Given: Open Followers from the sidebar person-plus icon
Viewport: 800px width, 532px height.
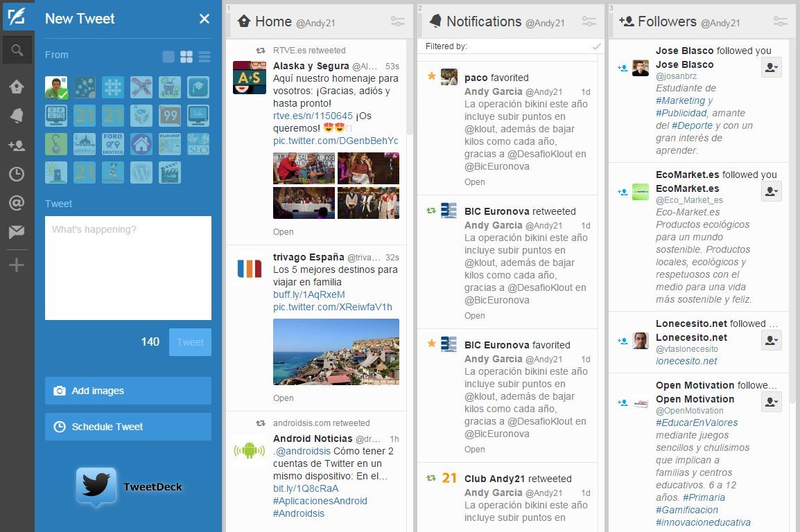Looking at the screenshot, I should tap(17, 145).
